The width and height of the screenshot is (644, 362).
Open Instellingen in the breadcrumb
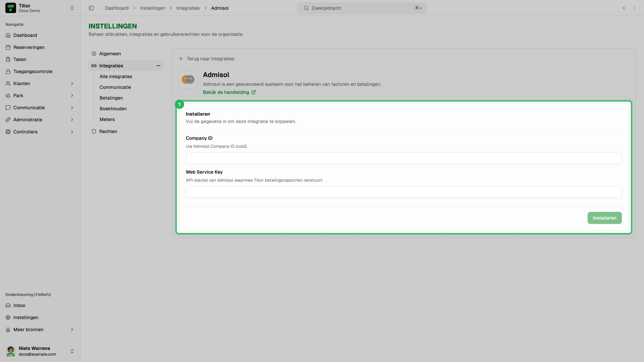(x=152, y=8)
